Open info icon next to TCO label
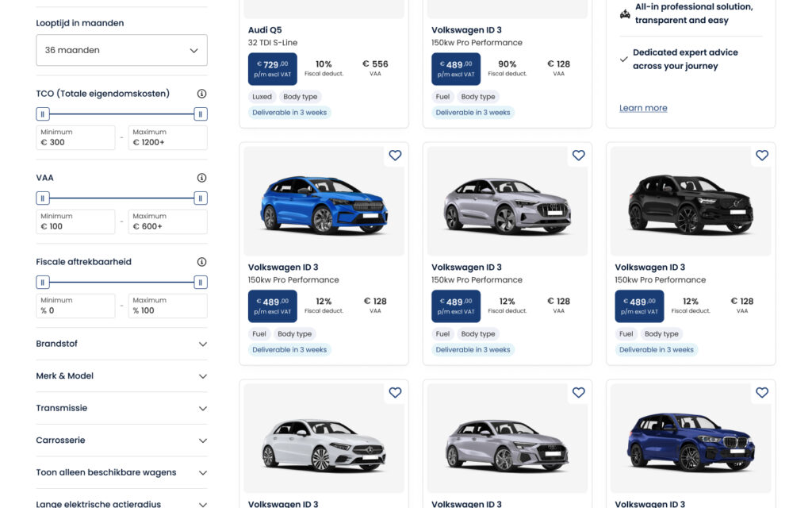 (x=201, y=94)
